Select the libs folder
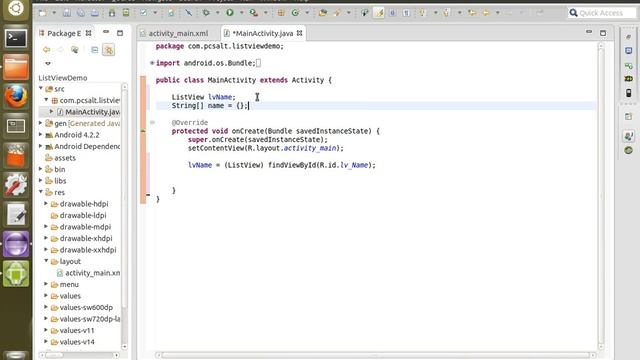 (x=56, y=180)
